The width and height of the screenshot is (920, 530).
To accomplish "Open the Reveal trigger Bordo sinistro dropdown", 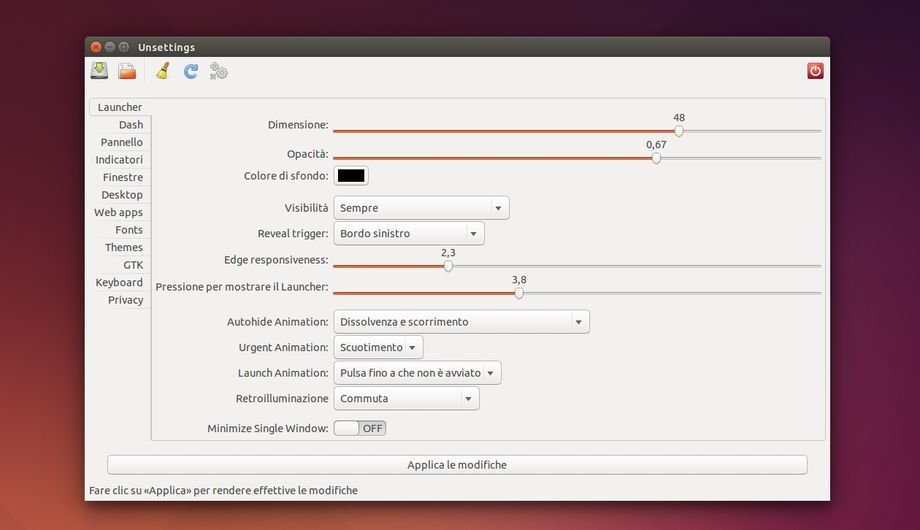I will tap(409, 234).
